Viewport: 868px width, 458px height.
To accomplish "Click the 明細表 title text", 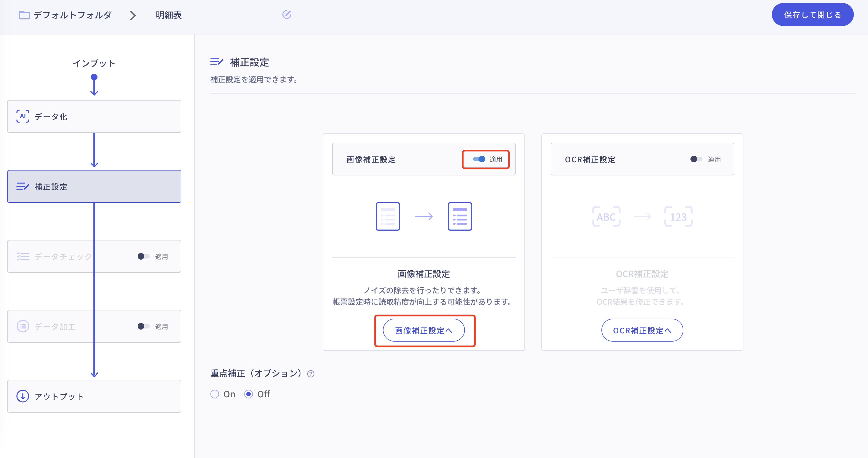I will [x=169, y=15].
